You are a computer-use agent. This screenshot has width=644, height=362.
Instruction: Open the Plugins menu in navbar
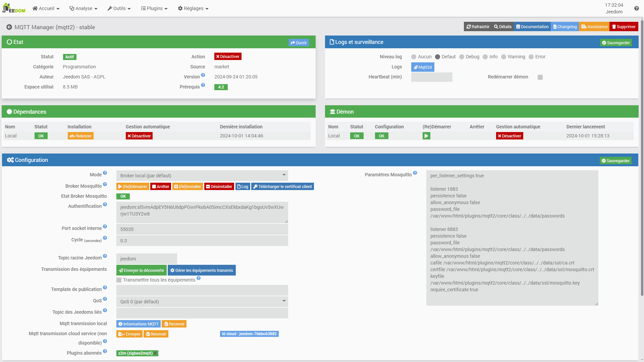[154, 8]
